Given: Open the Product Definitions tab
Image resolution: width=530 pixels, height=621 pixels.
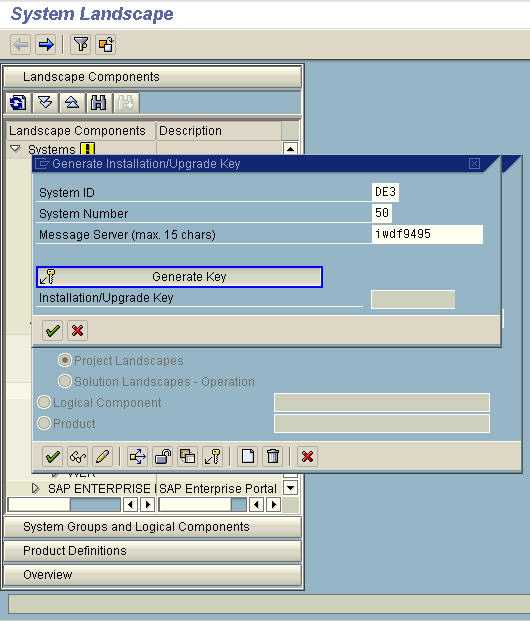Looking at the screenshot, I should point(153,551).
